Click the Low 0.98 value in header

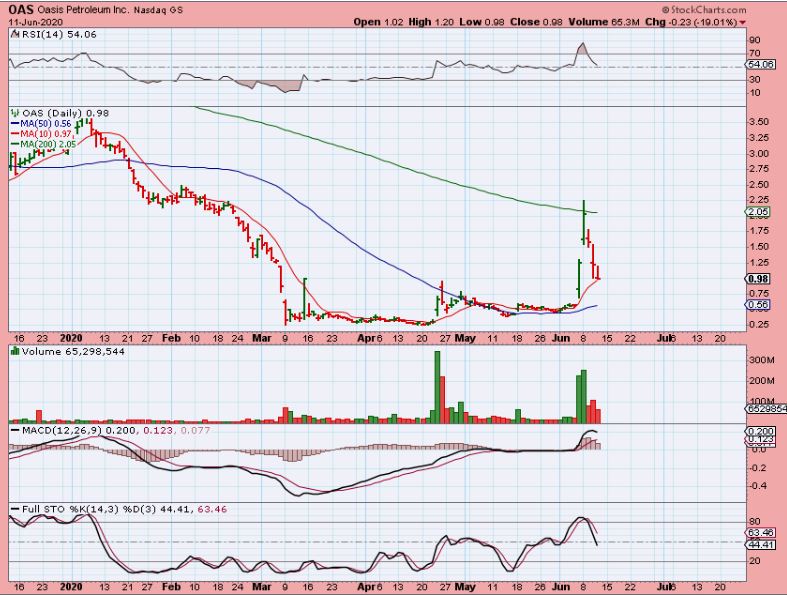point(482,22)
